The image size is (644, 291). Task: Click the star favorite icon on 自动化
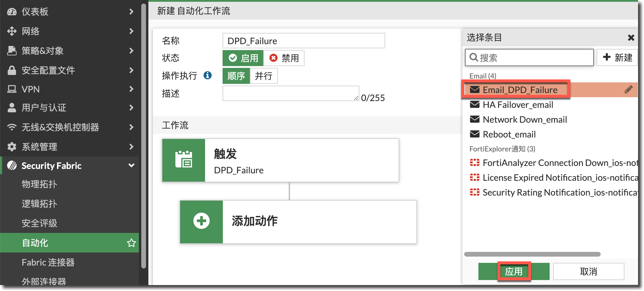(131, 243)
